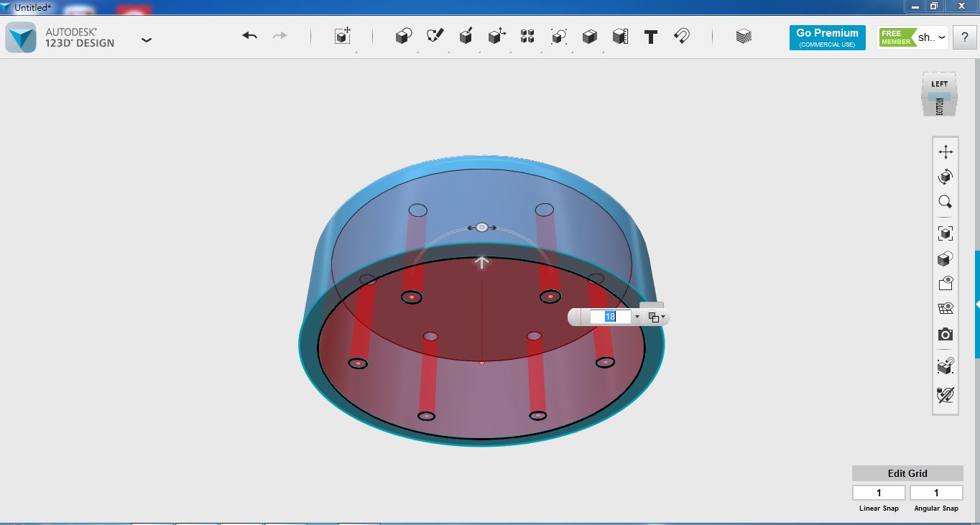Toggle perspective or orthographic view

click(x=946, y=259)
